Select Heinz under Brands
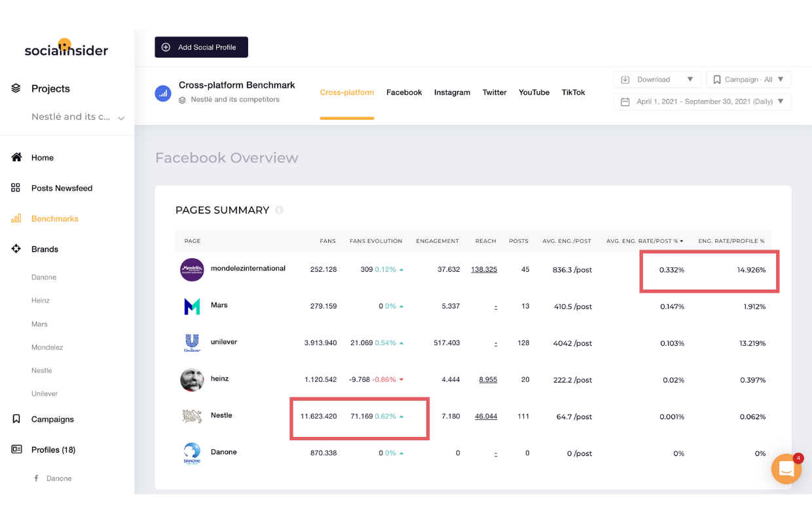The image size is (812, 524). [41, 301]
